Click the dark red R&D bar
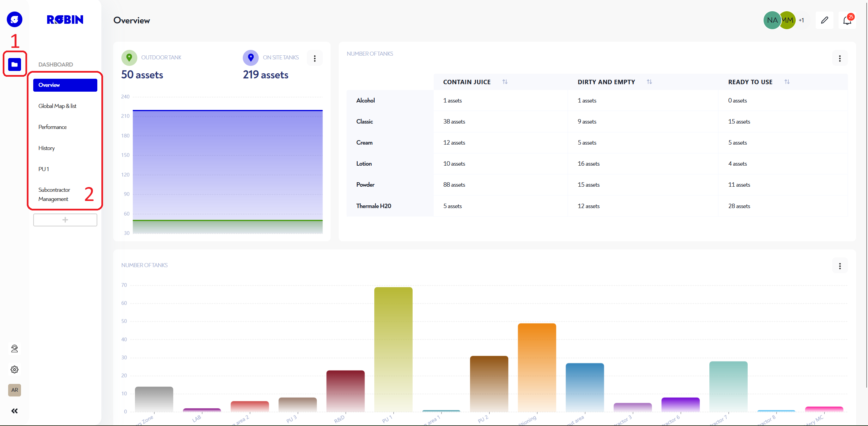Viewport: 868px width, 426px height. (346, 391)
